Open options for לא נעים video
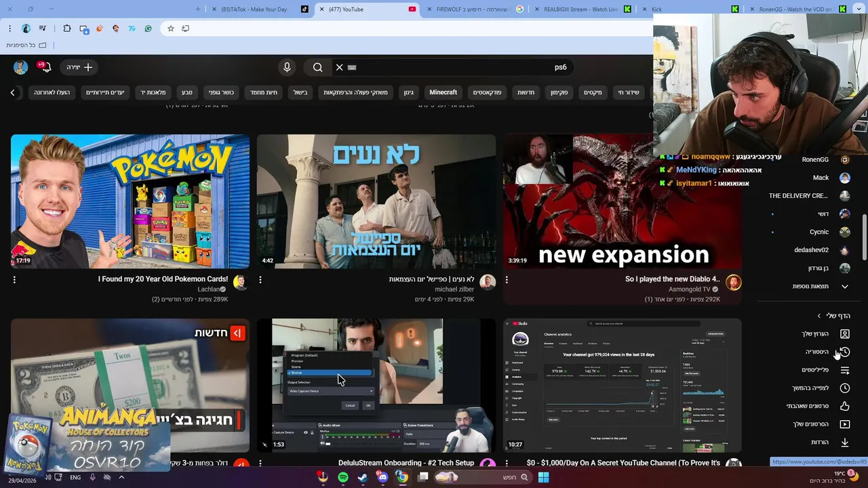The height and width of the screenshot is (488, 868). click(x=260, y=279)
